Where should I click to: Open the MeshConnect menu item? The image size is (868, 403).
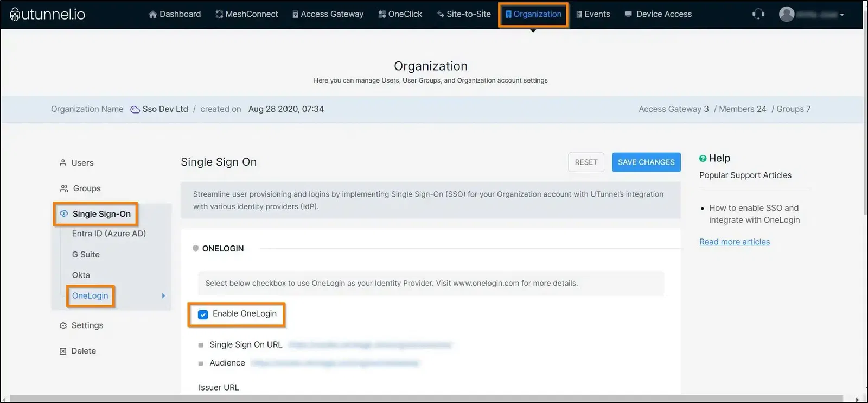[x=247, y=14]
